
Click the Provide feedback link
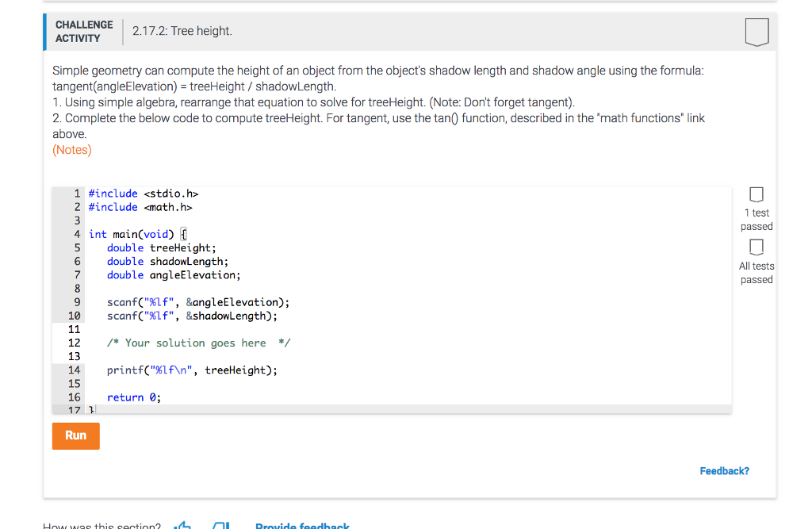point(302,525)
